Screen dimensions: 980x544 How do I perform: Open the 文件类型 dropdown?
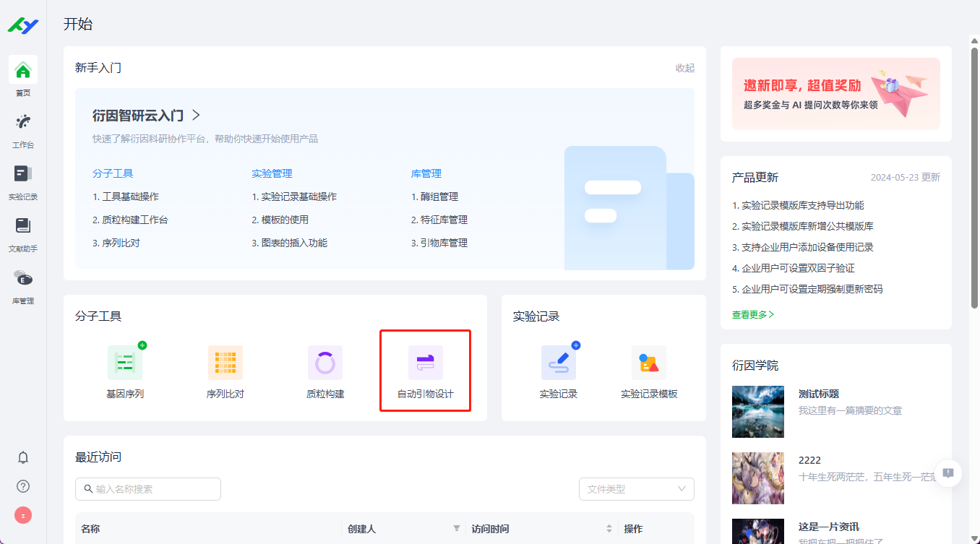tap(636, 489)
